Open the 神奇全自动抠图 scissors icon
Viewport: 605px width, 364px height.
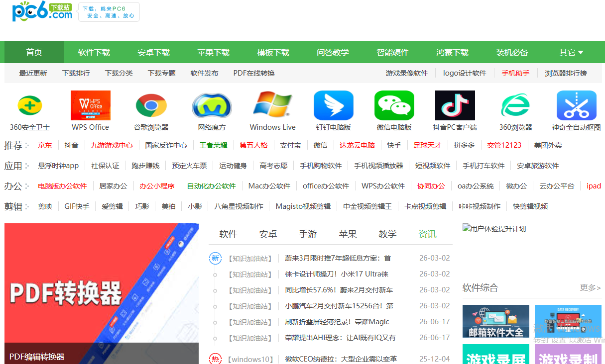[577, 105]
